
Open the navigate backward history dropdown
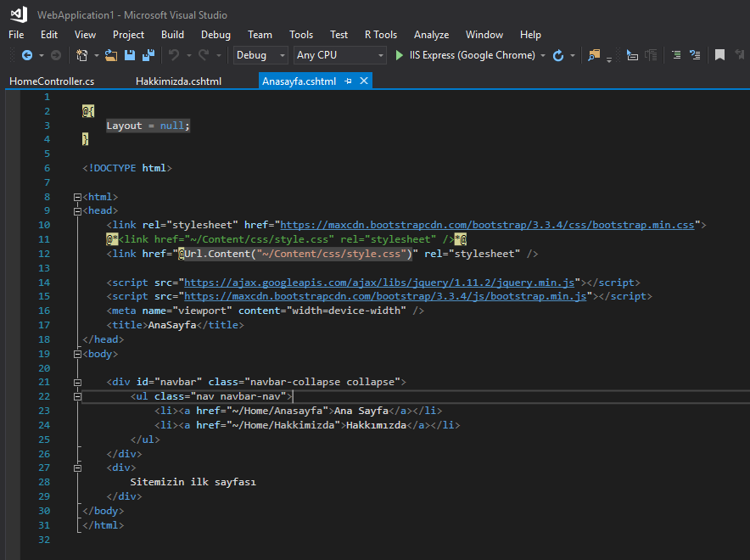pos(42,56)
